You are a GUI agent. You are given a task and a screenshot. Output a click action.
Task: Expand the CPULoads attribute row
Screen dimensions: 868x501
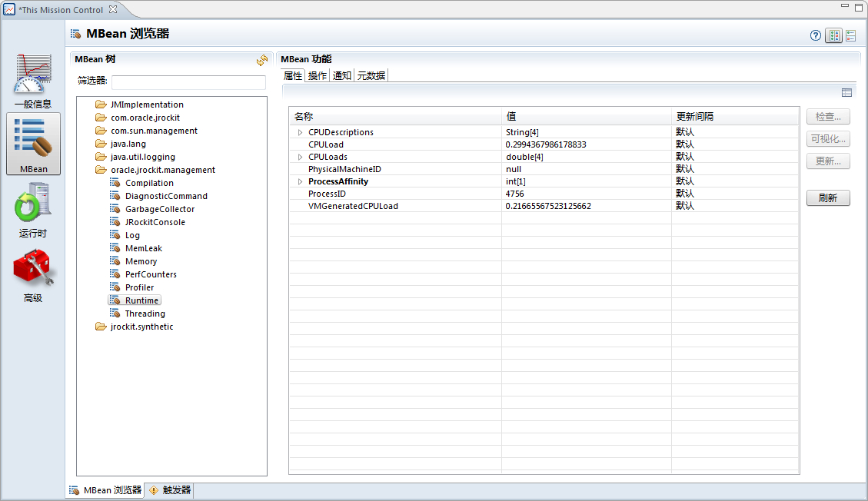coord(300,158)
